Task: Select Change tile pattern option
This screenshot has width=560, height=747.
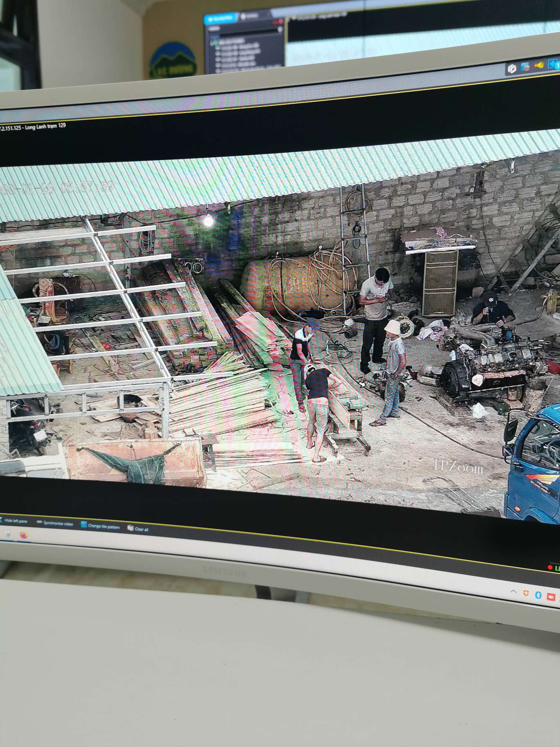Action: click(x=104, y=526)
